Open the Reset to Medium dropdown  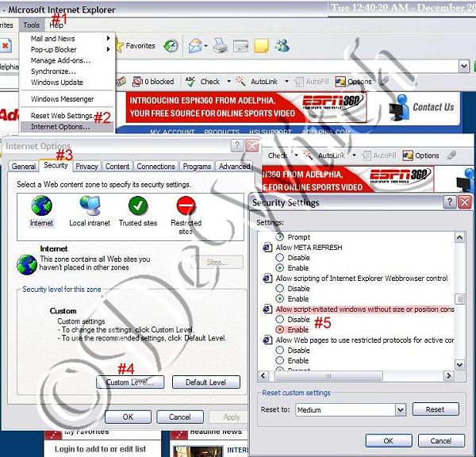401,410
